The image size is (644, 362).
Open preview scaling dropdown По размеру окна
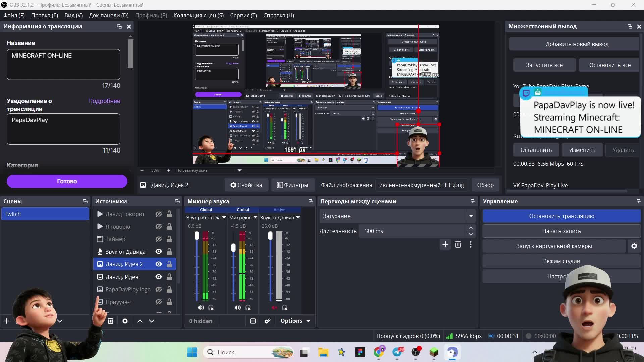(239, 170)
